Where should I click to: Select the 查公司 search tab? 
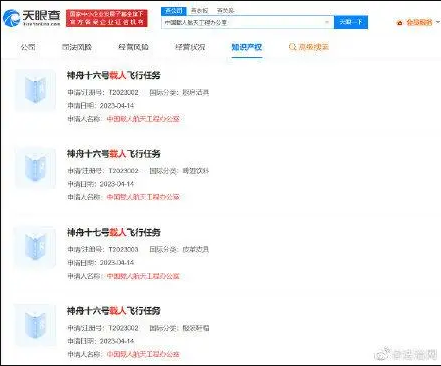click(x=174, y=11)
